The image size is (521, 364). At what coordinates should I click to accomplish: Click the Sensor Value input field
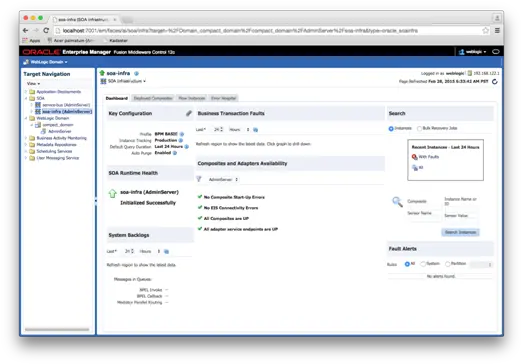(x=460, y=221)
